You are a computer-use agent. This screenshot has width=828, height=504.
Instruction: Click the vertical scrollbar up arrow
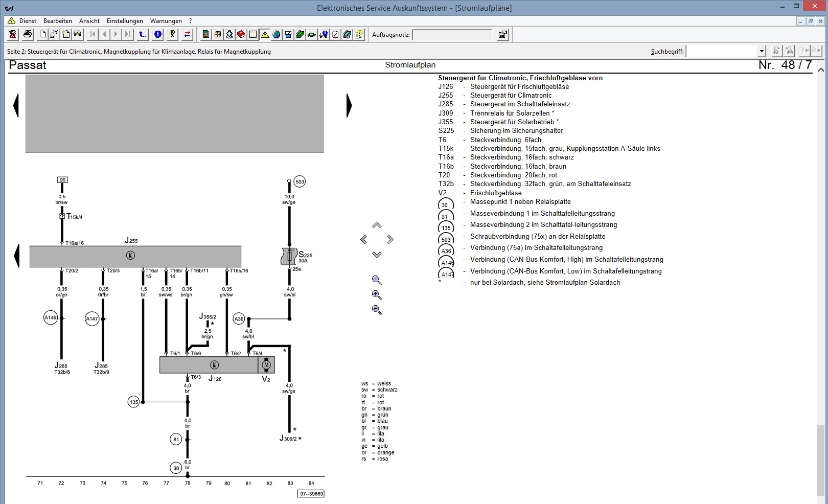(821, 68)
